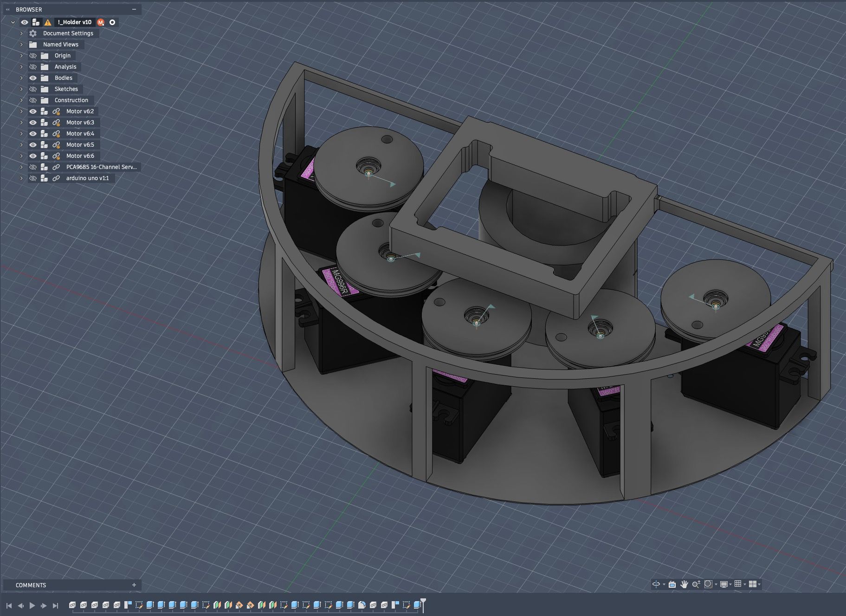
Task: Activate the Pan hand tool
Action: pos(684,584)
